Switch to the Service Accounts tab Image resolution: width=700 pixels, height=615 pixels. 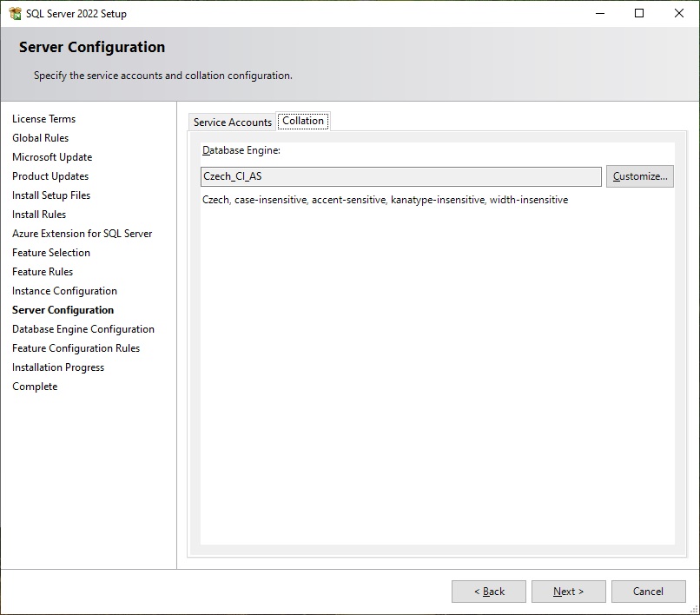coord(232,122)
